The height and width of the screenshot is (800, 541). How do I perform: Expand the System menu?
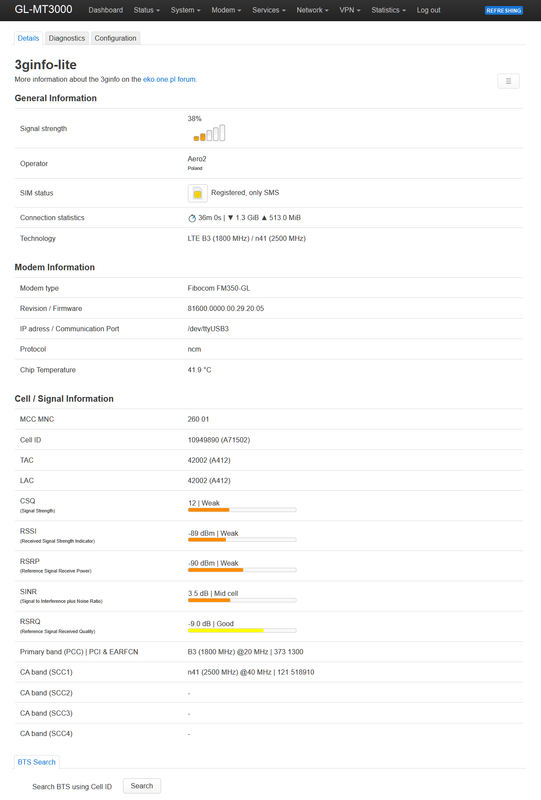click(186, 10)
